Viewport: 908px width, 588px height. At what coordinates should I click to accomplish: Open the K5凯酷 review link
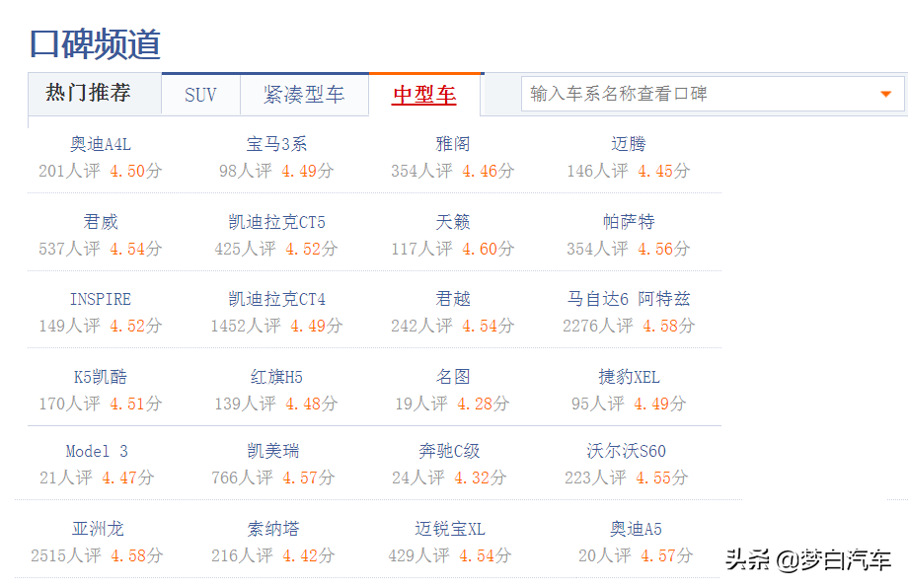(x=101, y=377)
